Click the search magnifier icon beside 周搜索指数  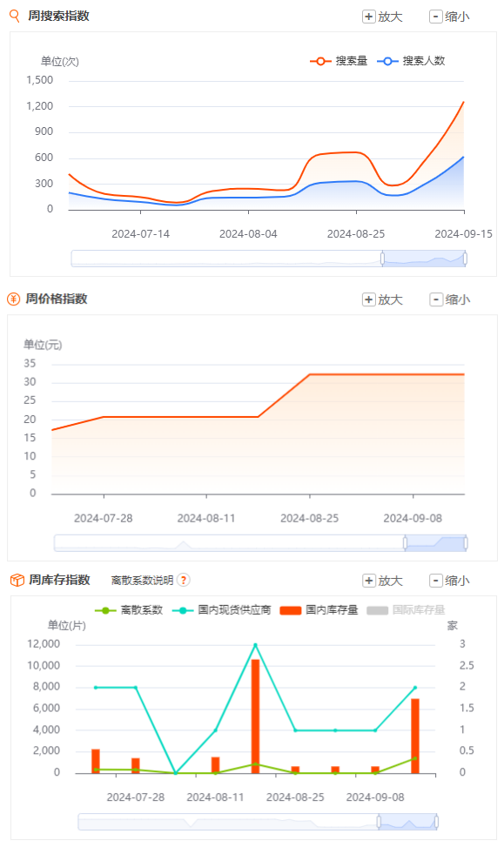pos(15,16)
